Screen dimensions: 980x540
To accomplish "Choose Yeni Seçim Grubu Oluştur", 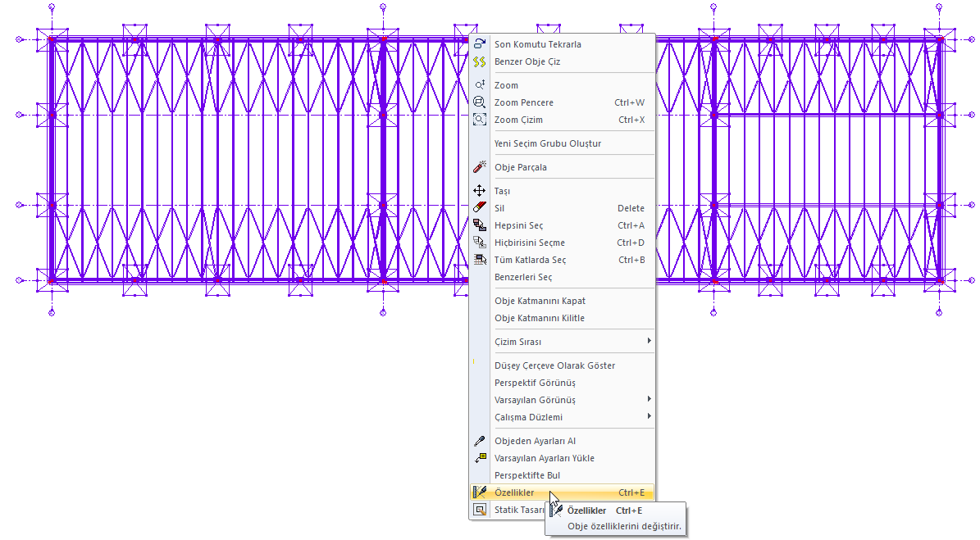I will [548, 143].
